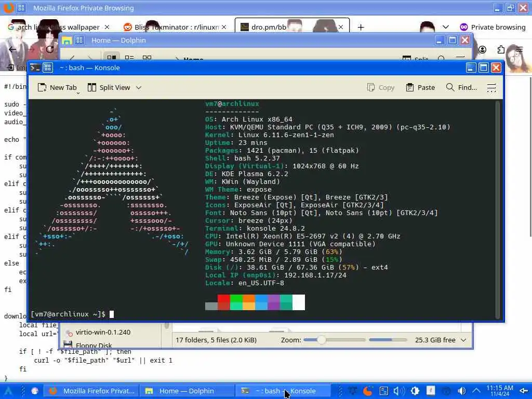532x399 pixels.
Task: Open Find in Konsole toolbar
Action: pyautogui.click(x=461, y=87)
